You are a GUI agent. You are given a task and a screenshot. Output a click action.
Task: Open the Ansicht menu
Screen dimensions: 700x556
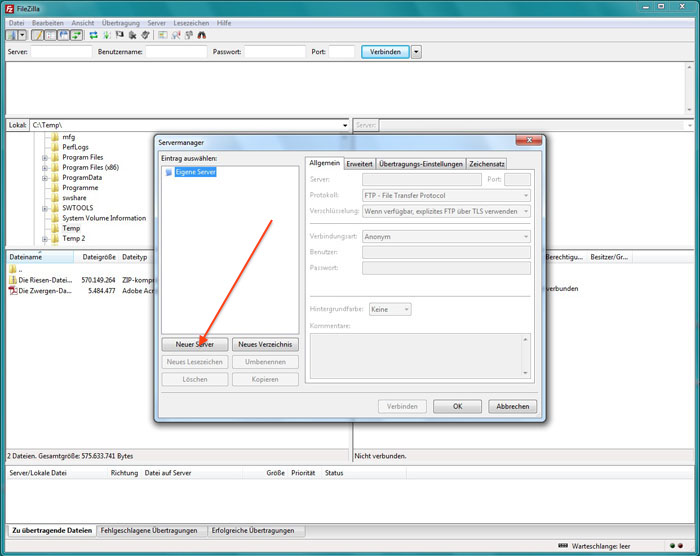pos(83,23)
